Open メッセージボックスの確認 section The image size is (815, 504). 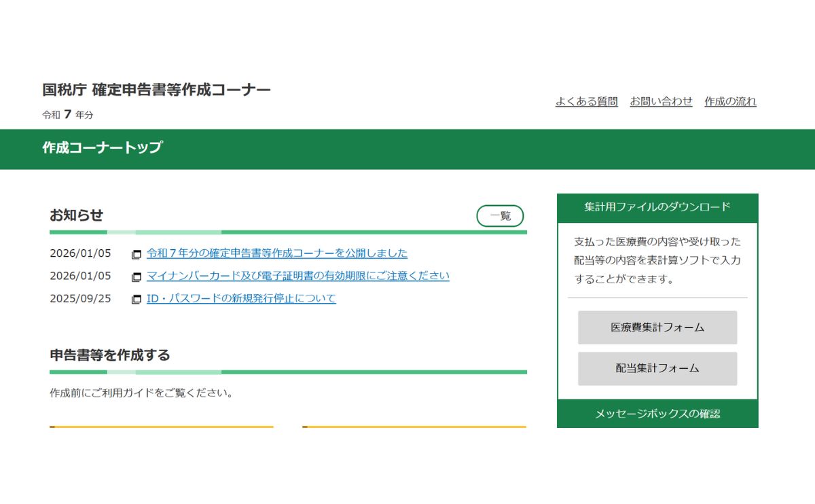click(x=657, y=414)
